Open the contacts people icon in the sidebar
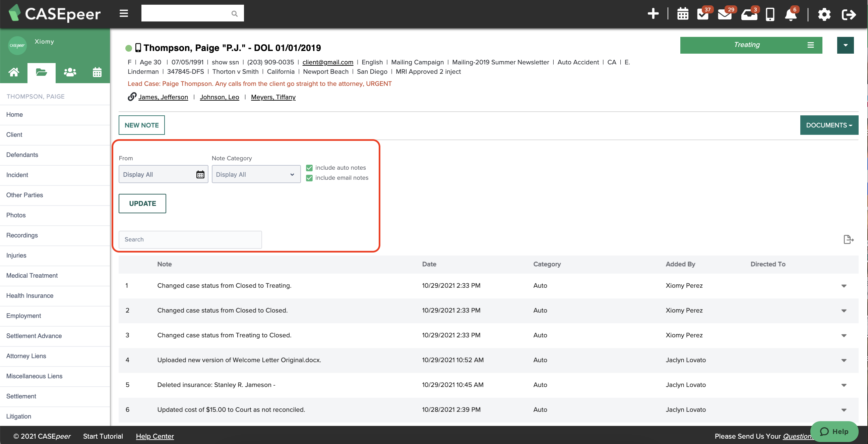The image size is (868, 444). click(x=69, y=72)
